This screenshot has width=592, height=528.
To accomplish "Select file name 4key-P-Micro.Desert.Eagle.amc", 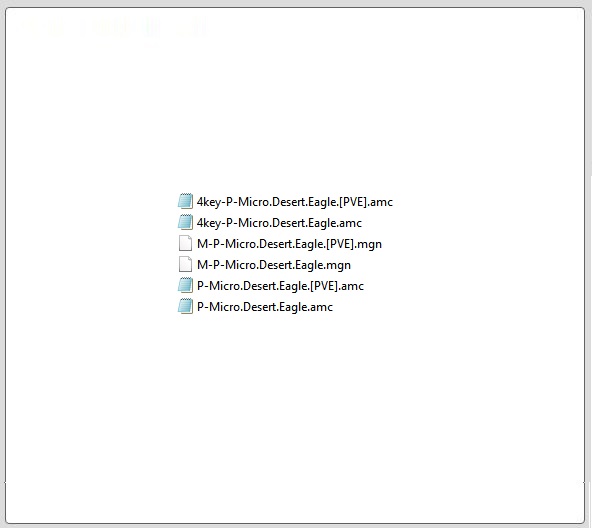I will tap(279, 223).
